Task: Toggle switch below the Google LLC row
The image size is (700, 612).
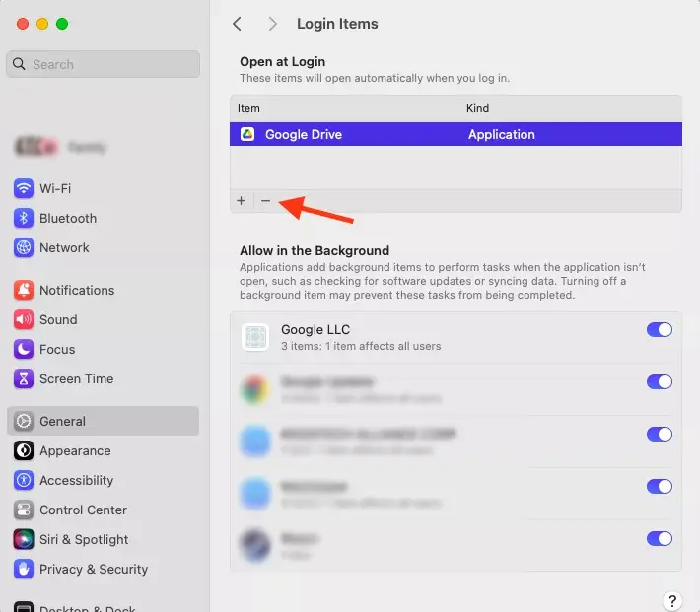Action: click(x=660, y=382)
